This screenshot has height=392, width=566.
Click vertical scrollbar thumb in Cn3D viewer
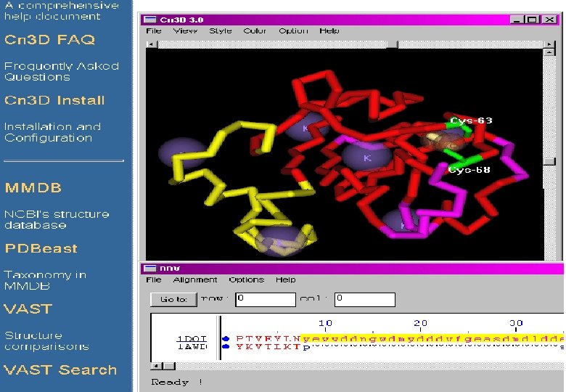pos(549,161)
